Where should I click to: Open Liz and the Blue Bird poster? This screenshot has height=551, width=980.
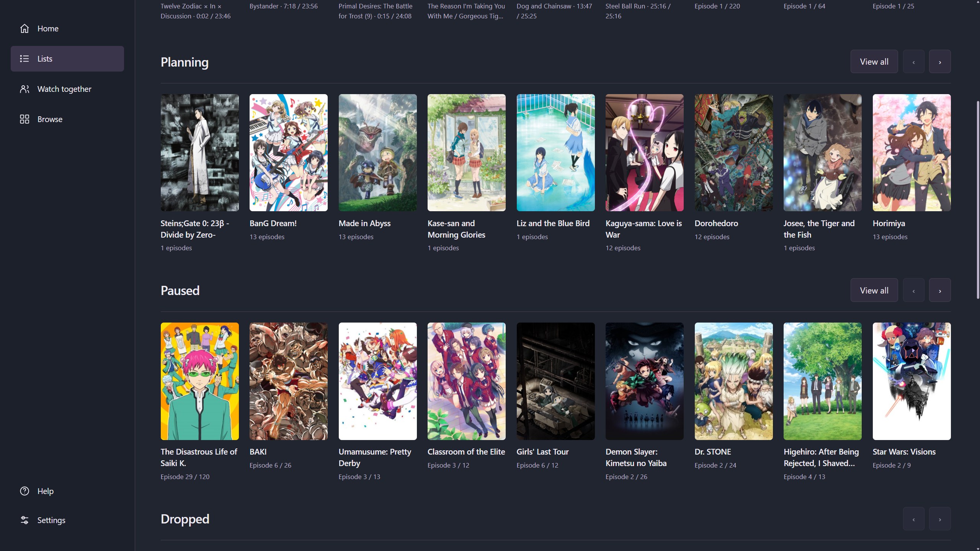point(556,153)
